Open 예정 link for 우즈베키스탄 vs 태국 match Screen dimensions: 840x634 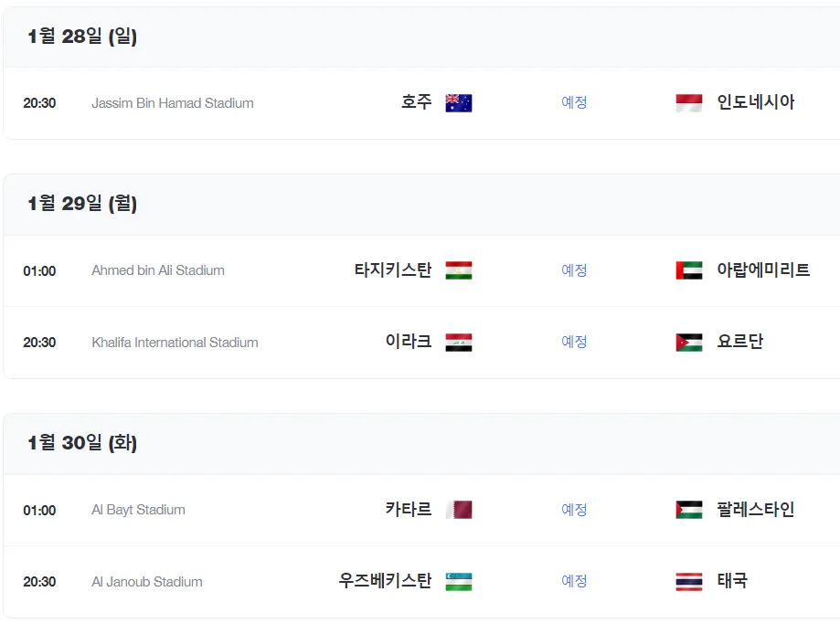coord(574,581)
